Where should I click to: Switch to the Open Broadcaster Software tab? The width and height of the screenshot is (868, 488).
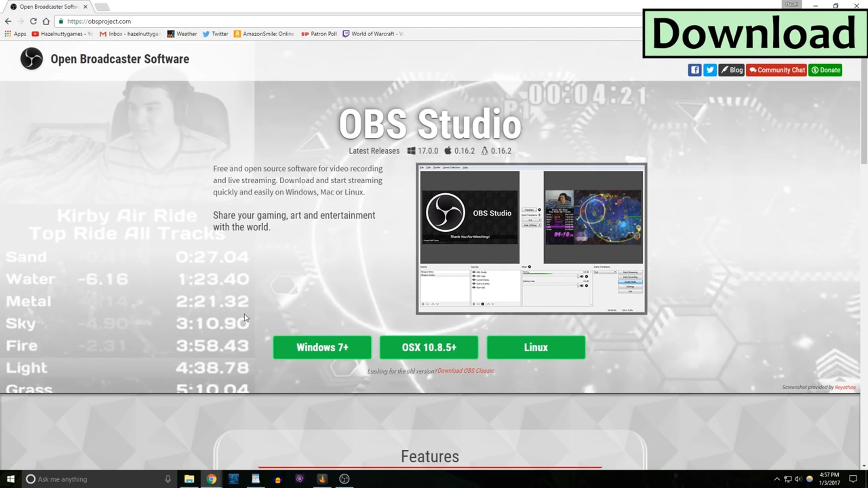pos(49,7)
